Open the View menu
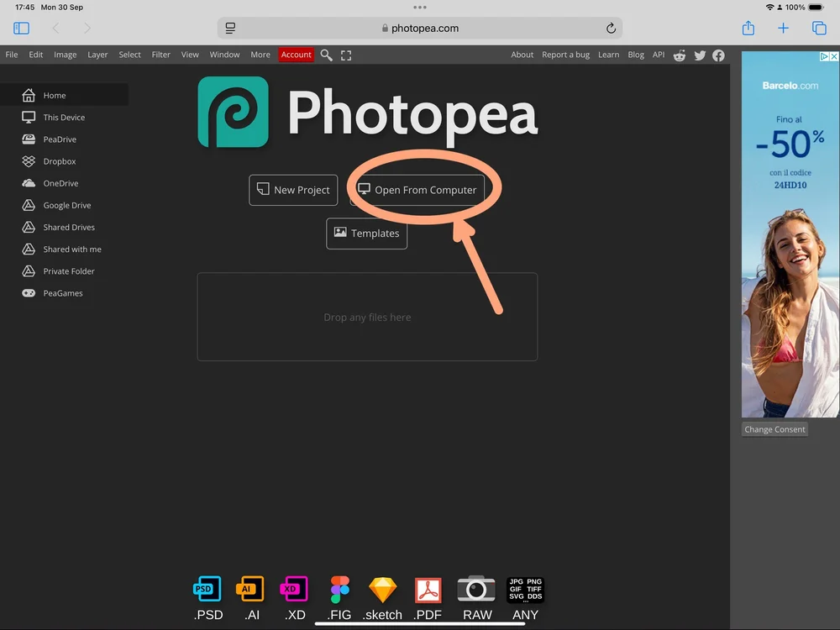Image resolution: width=840 pixels, height=630 pixels. pos(190,55)
